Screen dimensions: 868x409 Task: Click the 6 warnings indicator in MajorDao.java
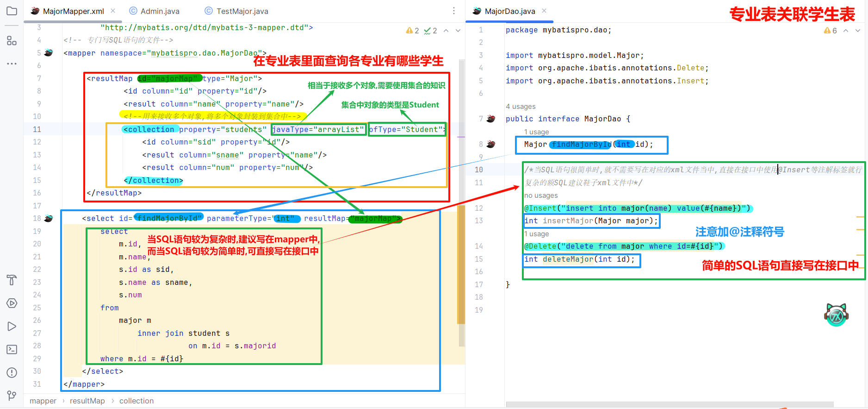coord(831,31)
